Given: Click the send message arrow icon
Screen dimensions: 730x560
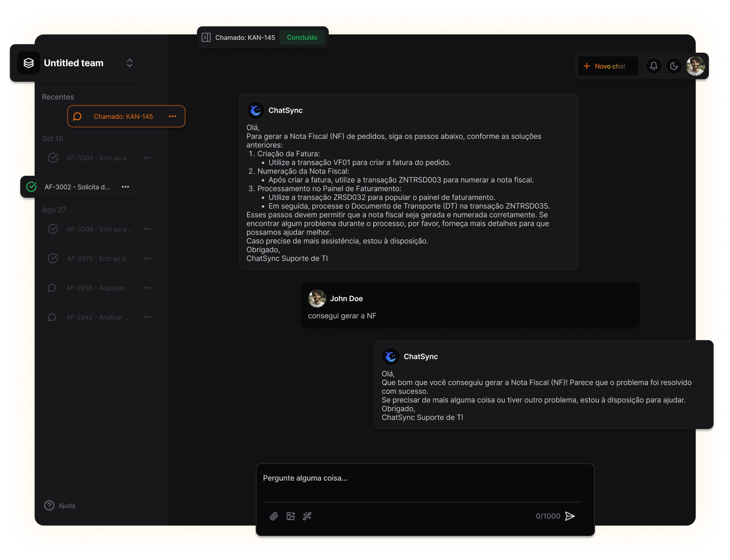Looking at the screenshot, I should (570, 516).
